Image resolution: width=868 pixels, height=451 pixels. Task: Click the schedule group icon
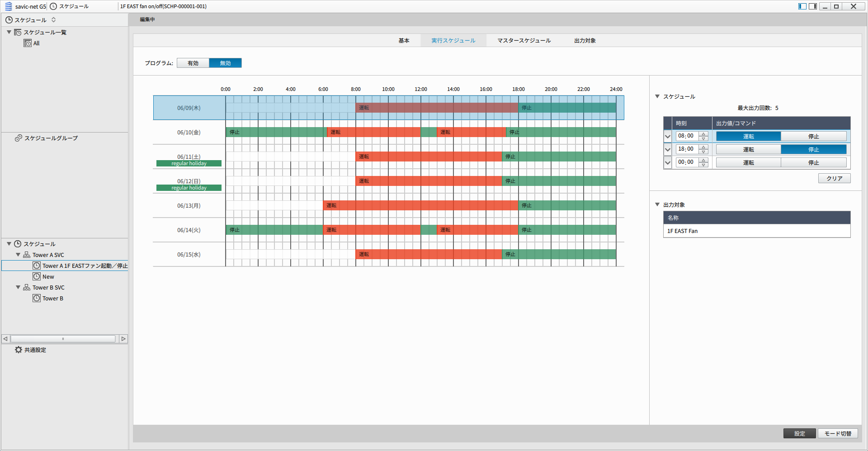(x=19, y=138)
